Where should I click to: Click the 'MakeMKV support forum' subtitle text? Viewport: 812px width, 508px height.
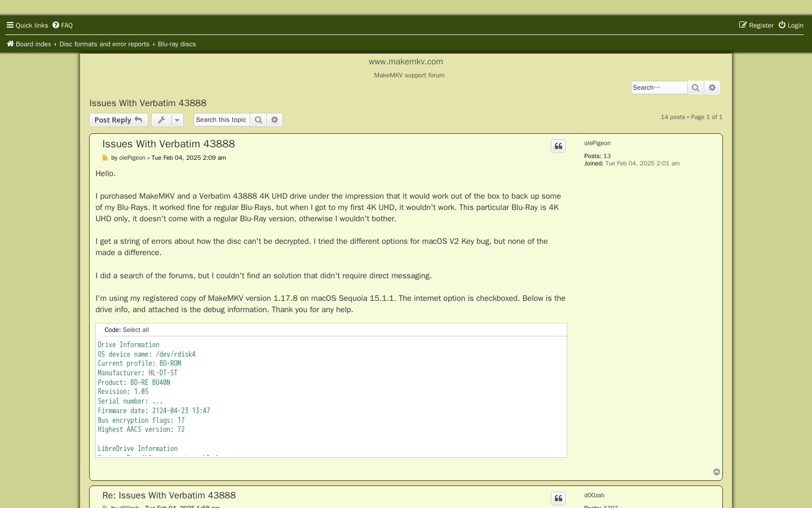click(x=409, y=75)
